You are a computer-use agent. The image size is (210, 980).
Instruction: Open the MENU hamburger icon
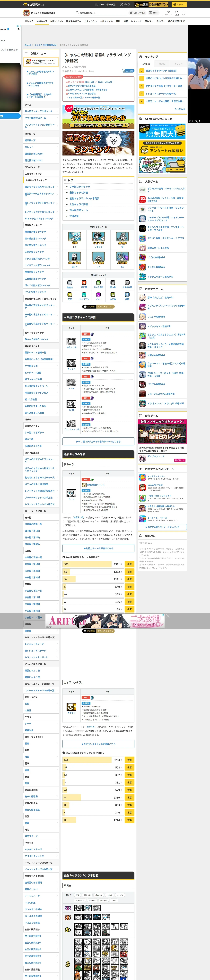pyautogui.click(x=183, y=13)
